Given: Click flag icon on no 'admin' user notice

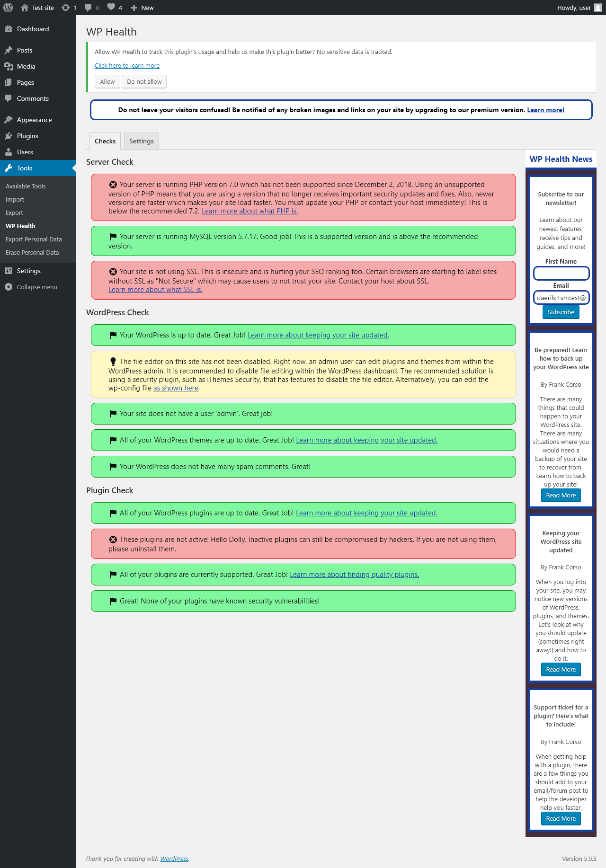Looking at the screenshot, I should (113, 414).
